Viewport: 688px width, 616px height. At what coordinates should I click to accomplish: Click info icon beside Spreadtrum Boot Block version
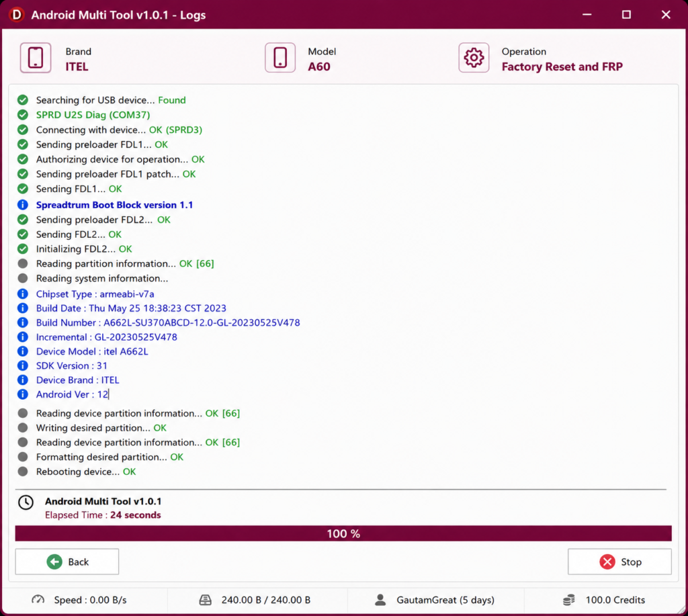click(x=23, y=205)
